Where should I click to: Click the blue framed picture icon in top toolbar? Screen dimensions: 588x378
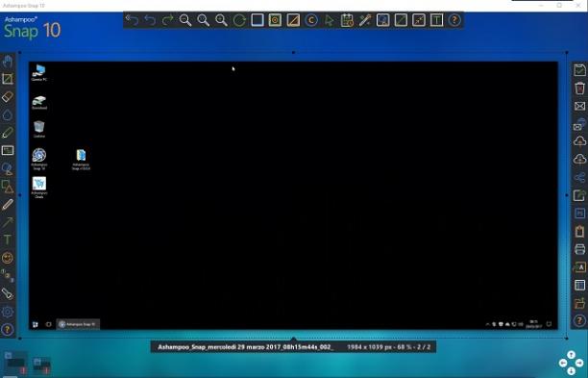pyautogui.click(x=383, y=20)
